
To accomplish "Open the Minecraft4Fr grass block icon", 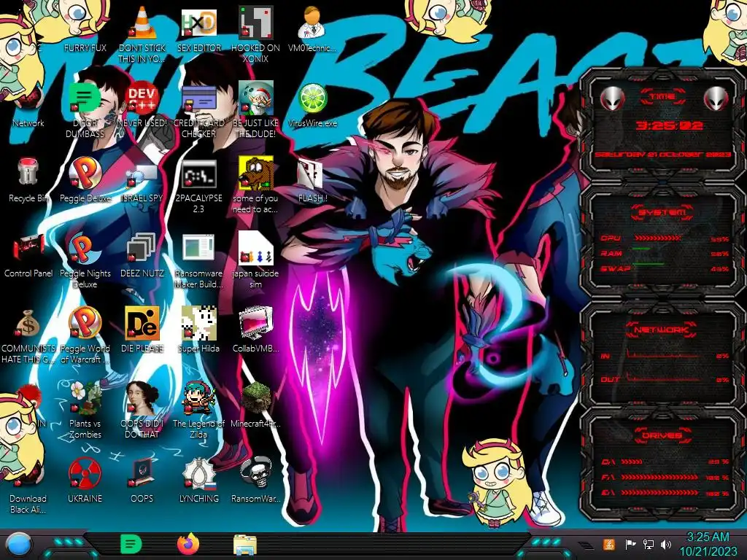I will 255,397.
